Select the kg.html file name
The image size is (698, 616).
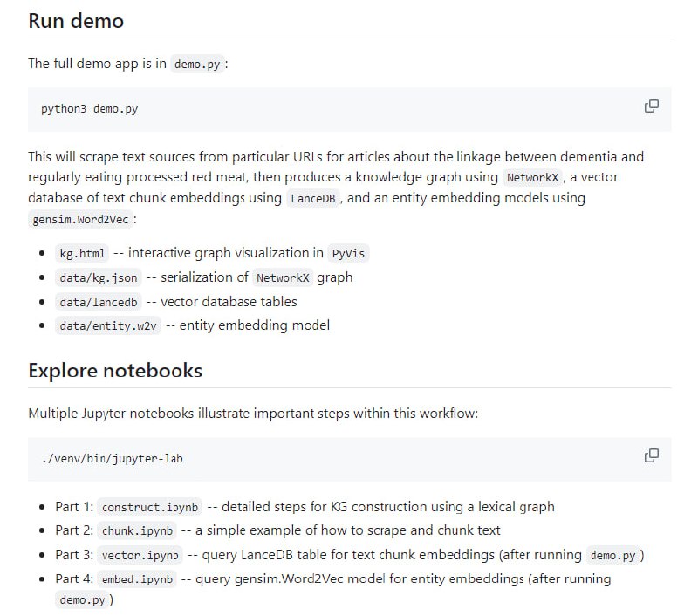pyautogui.click(x=83, y=254)
